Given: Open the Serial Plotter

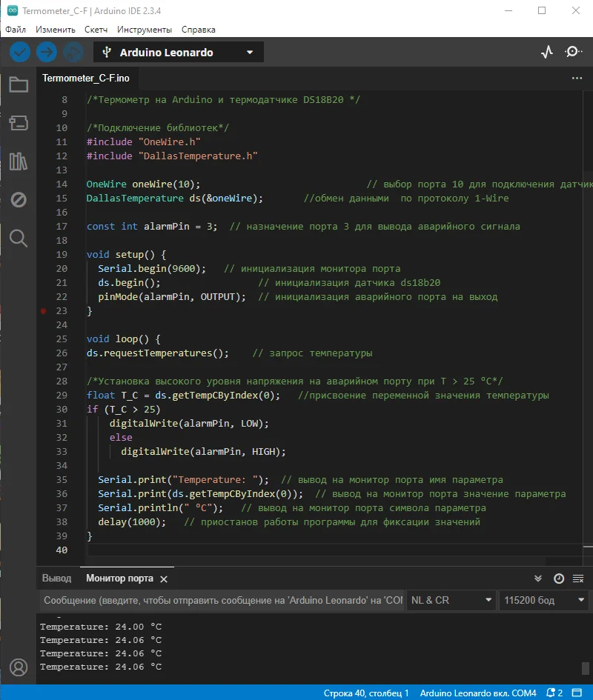Looking at the screenshot, I should [x=546, y=51].
